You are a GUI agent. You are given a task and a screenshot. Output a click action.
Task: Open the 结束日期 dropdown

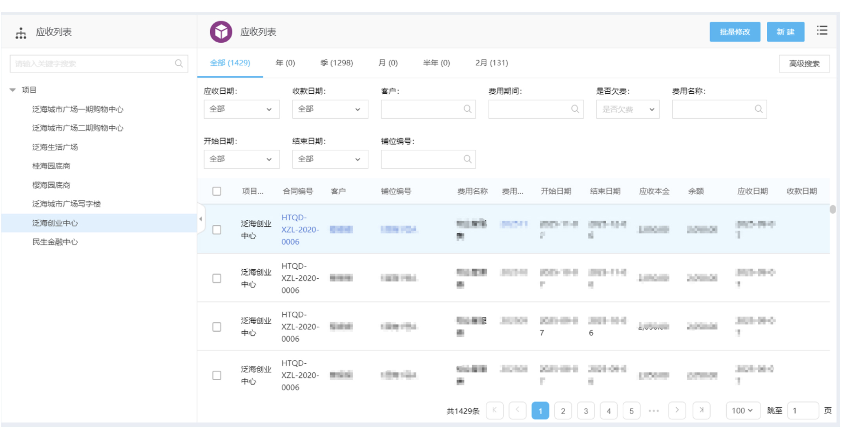point(330,159)
